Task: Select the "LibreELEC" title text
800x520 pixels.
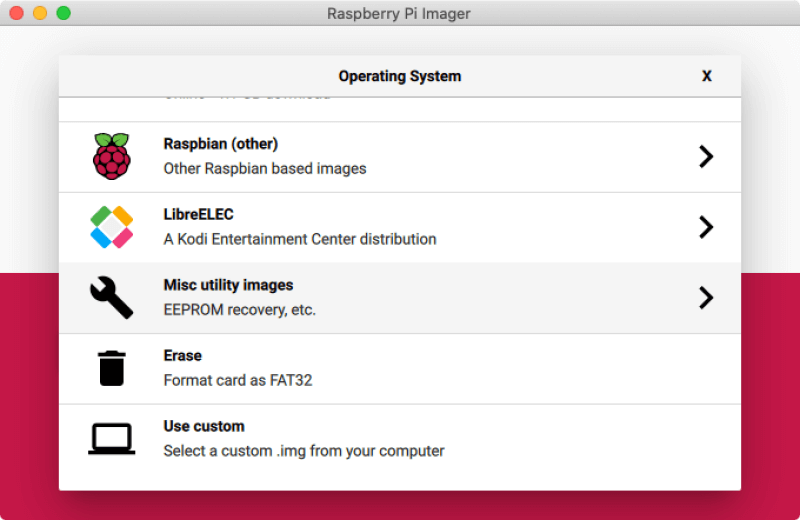Action: click(198, 214)
